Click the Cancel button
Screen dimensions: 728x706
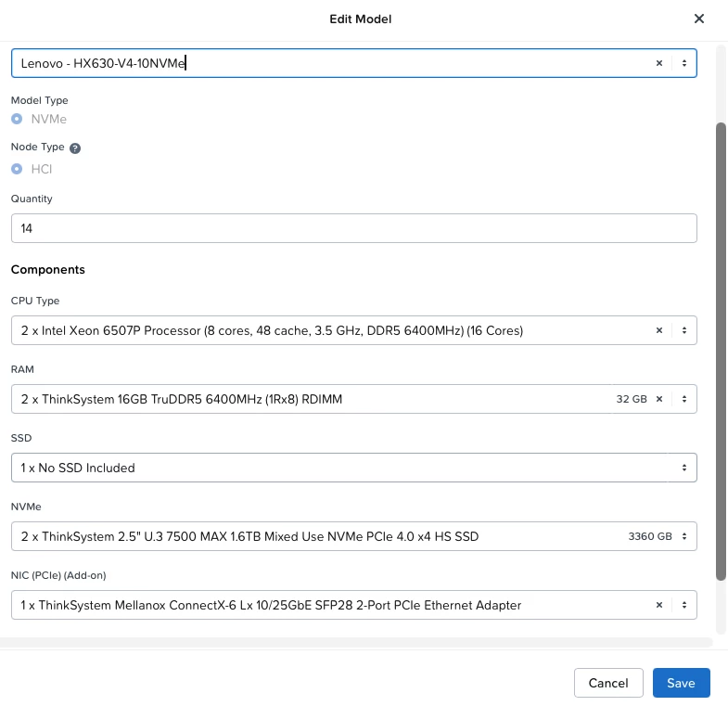608,683
